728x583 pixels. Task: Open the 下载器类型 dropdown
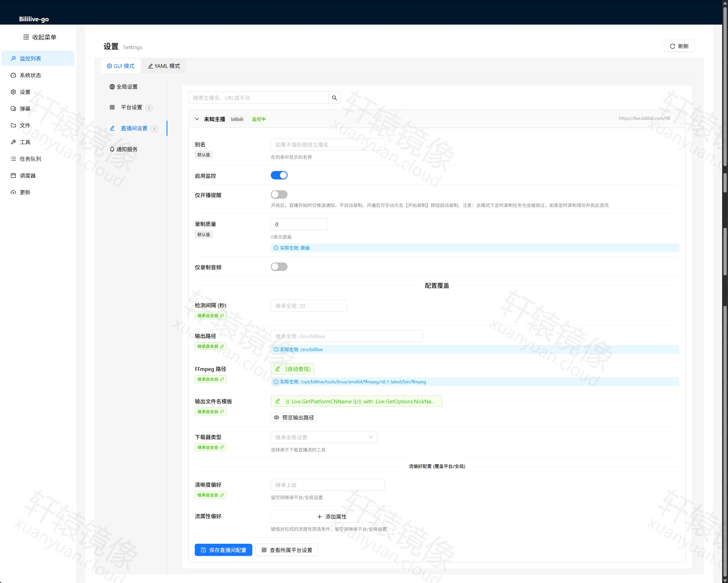(x=324, y=437)
